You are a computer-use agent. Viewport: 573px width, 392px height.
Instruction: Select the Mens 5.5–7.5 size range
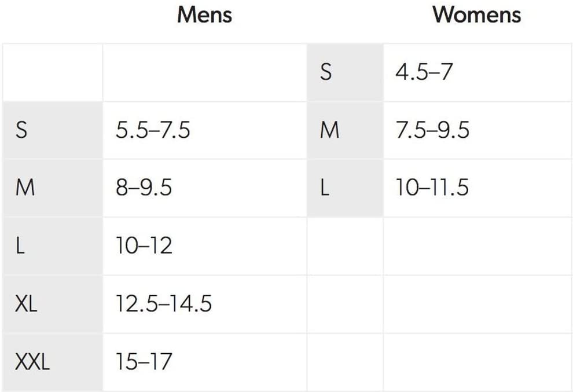click(x=153, y=130)
